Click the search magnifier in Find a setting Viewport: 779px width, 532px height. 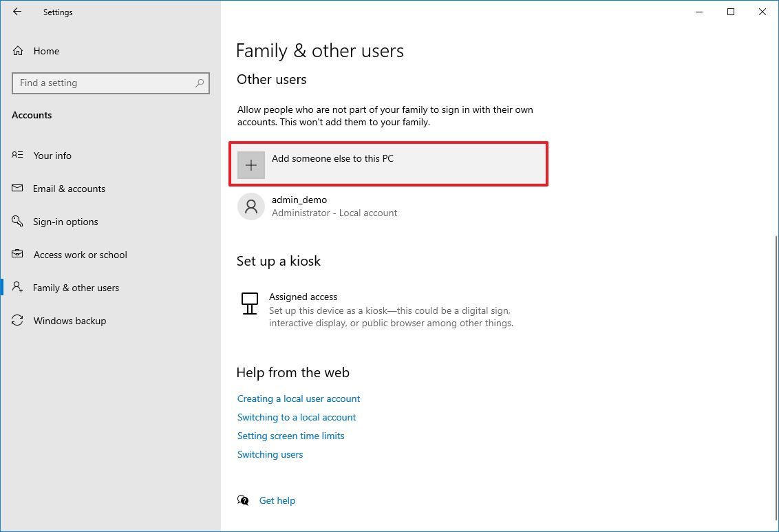coord(200,83)
